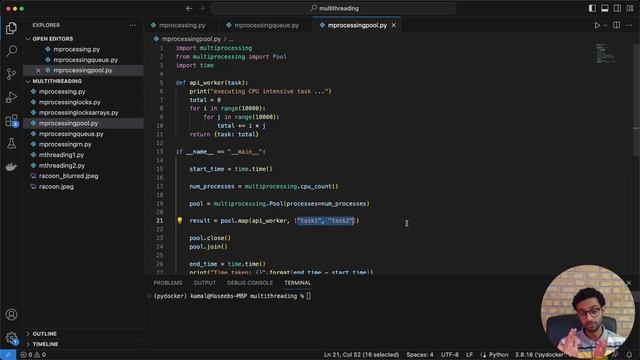Screen dimensions: 640x360
Task: Open Explorer Views and More Actions ellipsis
Action: [x=132, y=25]
